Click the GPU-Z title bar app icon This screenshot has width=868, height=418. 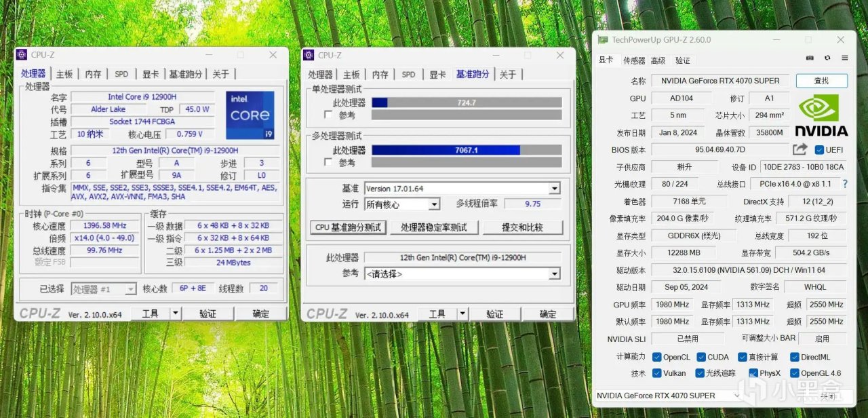pos(603,40)
